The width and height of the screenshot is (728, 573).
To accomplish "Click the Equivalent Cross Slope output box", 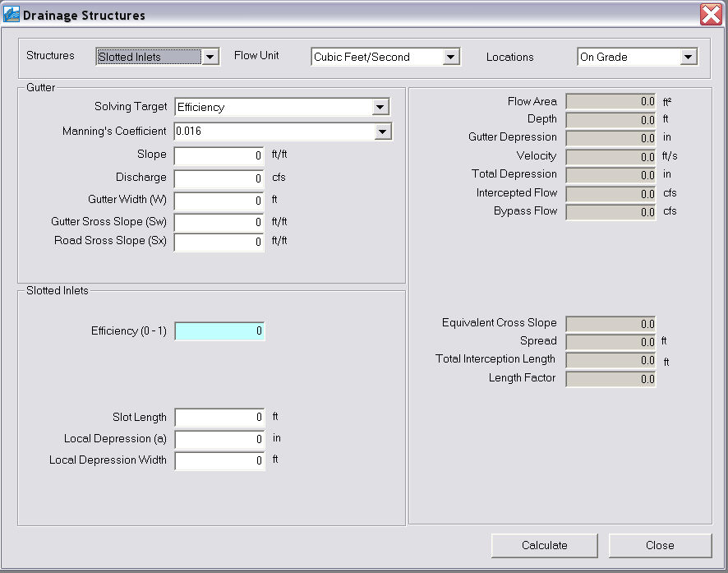I will click(611, 324).
